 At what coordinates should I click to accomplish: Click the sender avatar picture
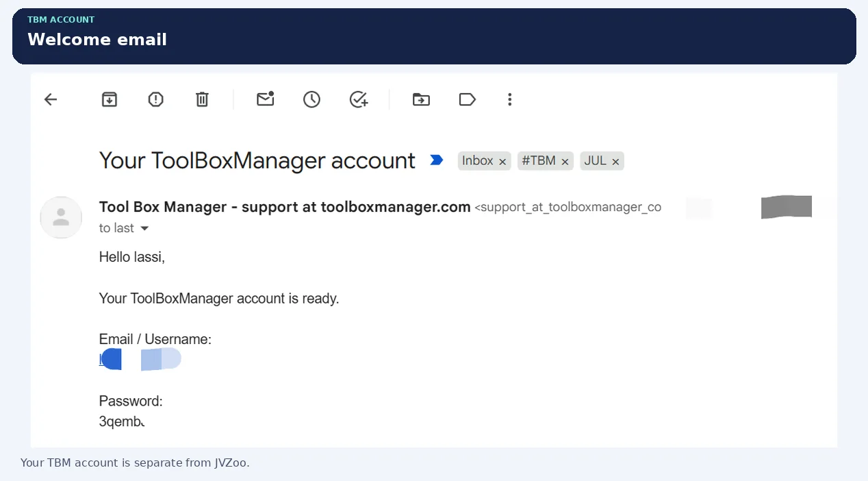(x=61, y=217)
